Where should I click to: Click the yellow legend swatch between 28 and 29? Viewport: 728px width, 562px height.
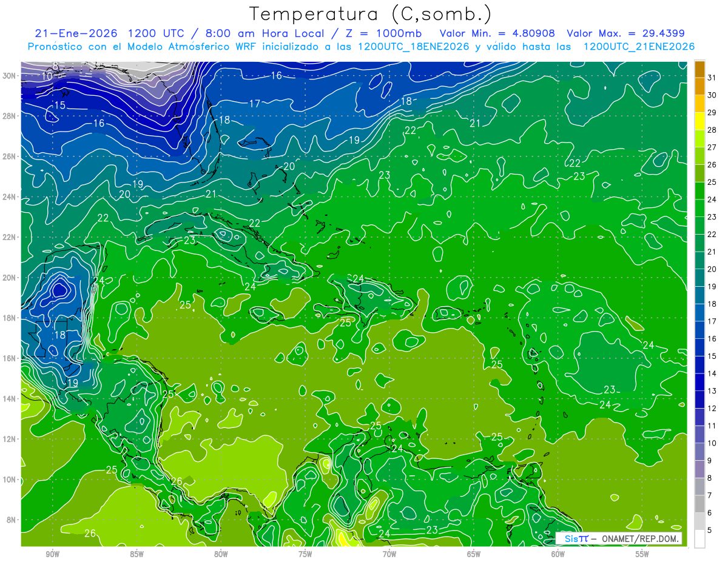click(x=699, y=121)
